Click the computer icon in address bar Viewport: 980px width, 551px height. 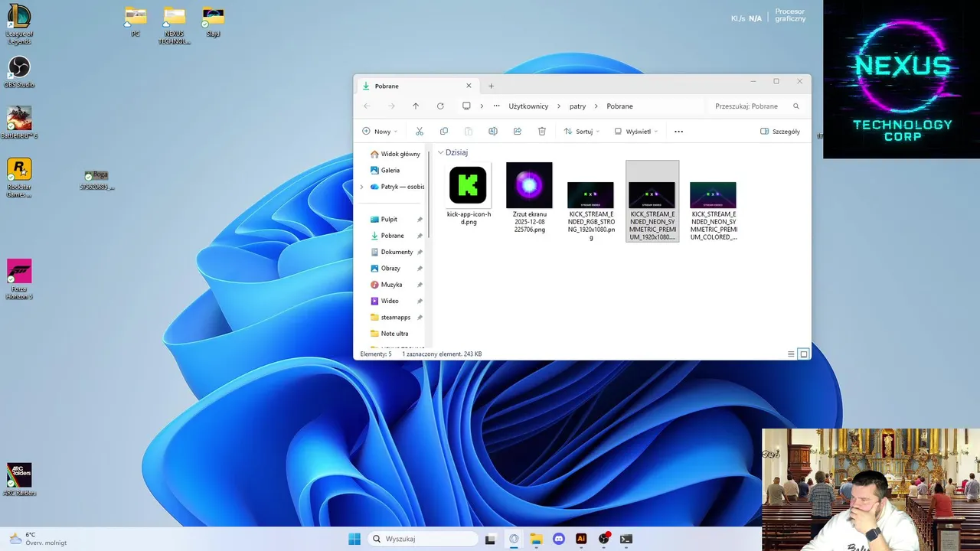pyautogui.click(x=466, y=106)
